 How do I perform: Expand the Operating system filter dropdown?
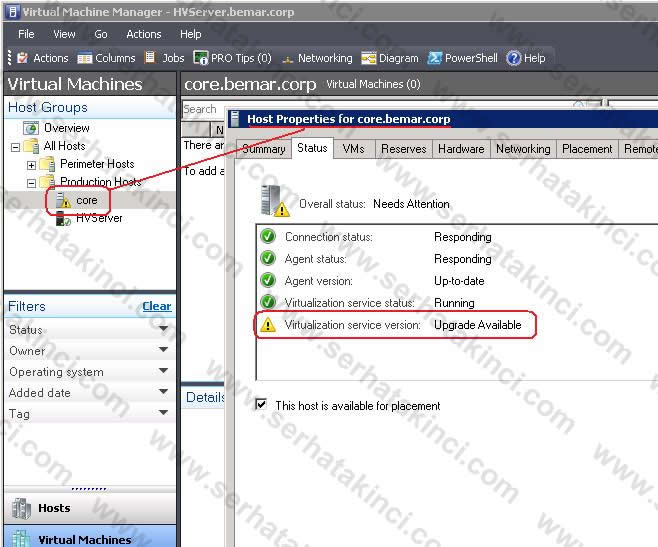tap(163, 371)
